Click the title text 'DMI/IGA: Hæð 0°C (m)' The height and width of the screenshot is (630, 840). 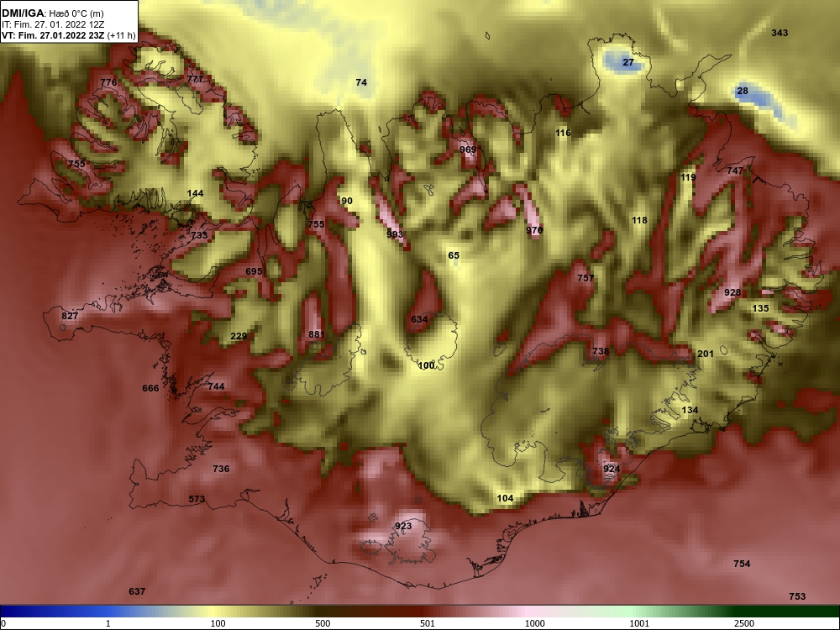(53, 13)
